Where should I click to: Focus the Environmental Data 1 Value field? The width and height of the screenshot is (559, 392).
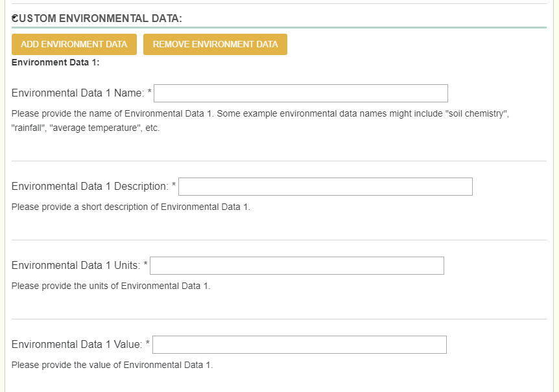click(299, 345)
